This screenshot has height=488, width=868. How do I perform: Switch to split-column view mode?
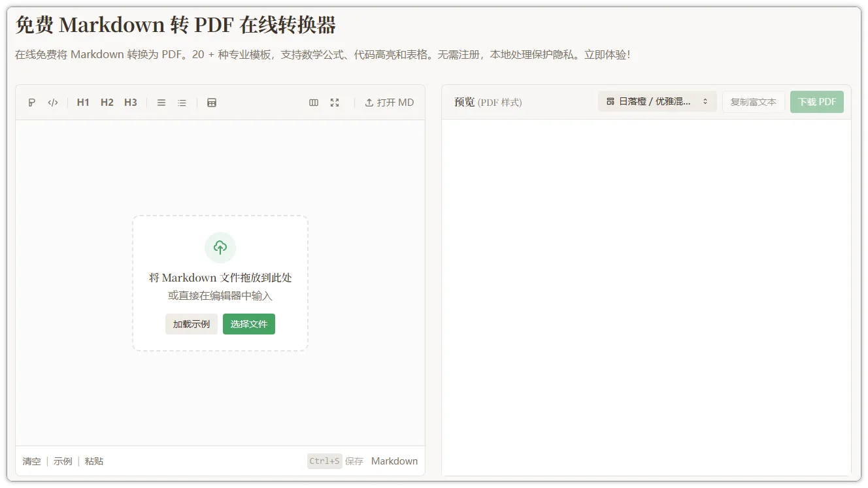click(x=314, y=102)
